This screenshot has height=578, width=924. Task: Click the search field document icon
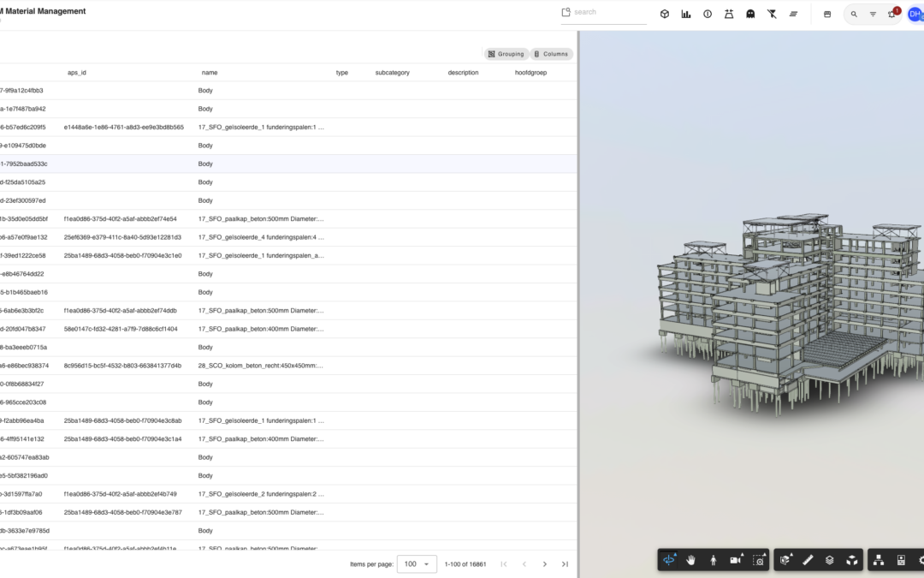click(566, 12)
